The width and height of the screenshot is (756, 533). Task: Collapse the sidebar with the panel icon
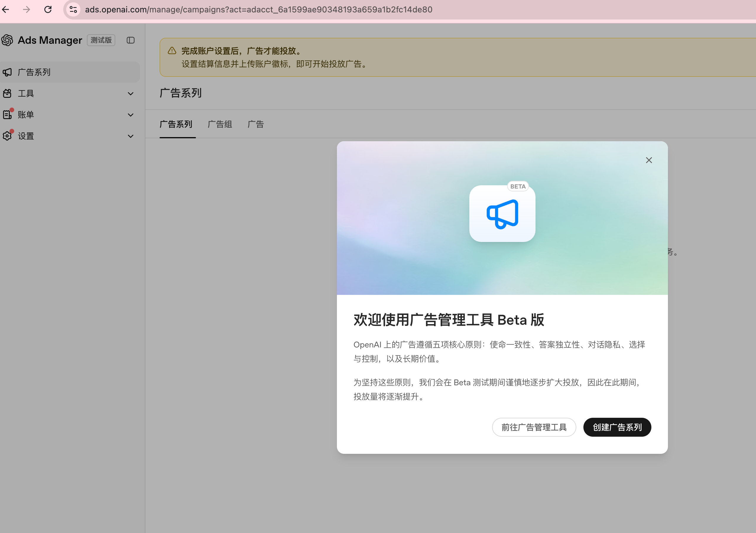tap(131, 40)
